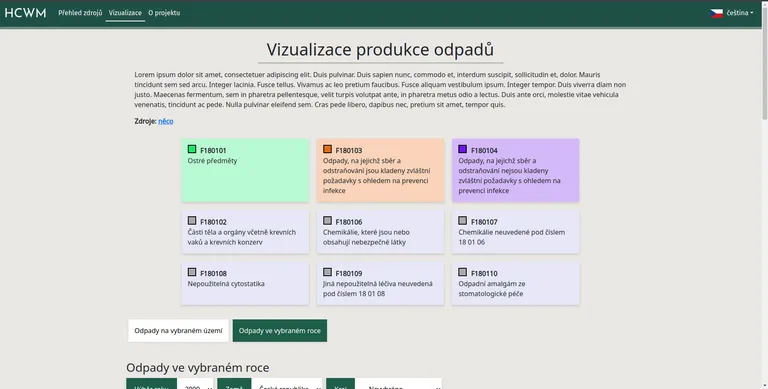Click 'Chemikálie neuvedené pod číslem' text
Viewport: 768px width, 389px height.
511,237
